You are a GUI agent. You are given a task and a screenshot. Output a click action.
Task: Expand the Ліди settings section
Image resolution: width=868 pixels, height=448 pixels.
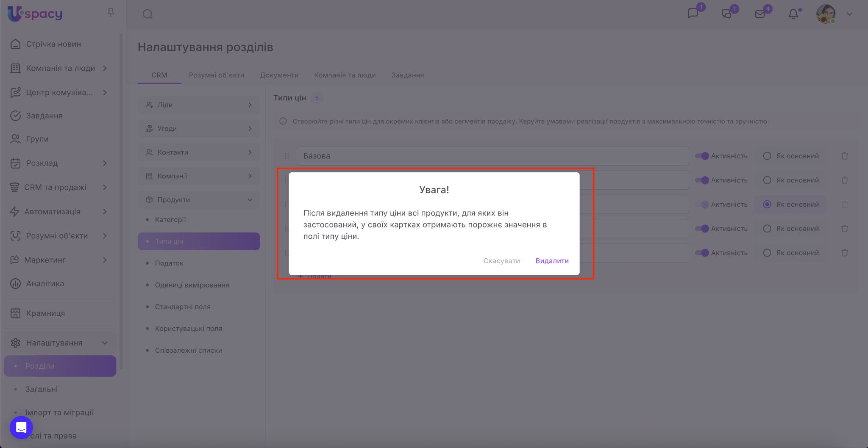199,105
